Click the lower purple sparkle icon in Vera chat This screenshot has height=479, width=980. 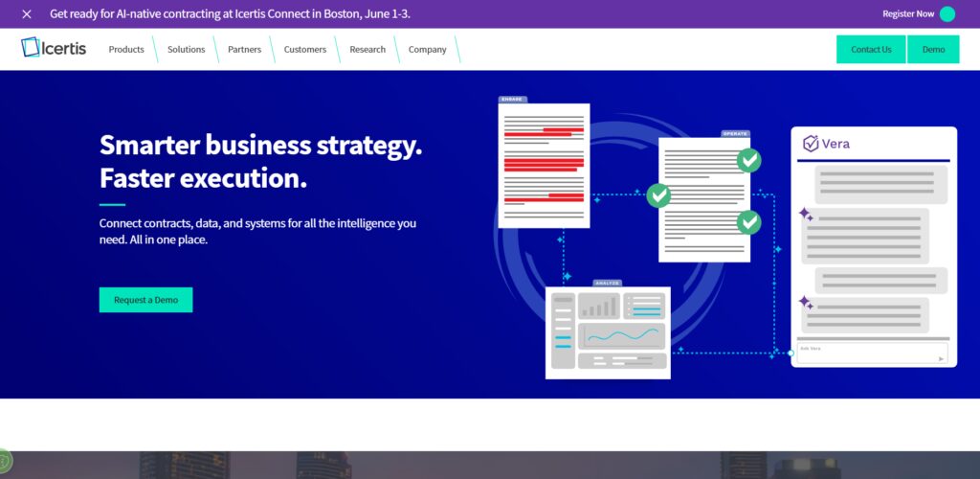click(806, 303)
